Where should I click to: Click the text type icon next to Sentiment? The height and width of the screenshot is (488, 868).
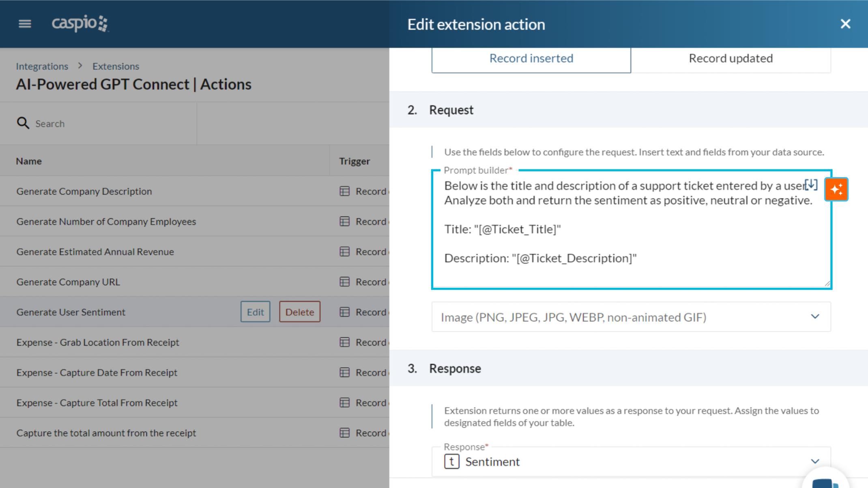click(451, 461)
